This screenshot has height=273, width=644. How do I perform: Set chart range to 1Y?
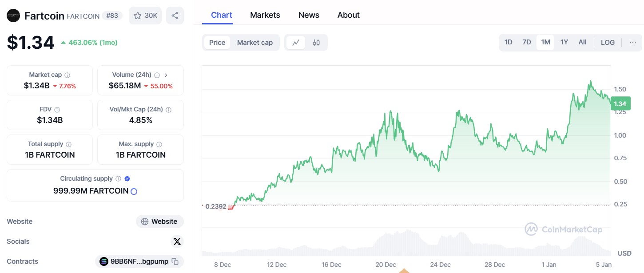tap(564, 43)
